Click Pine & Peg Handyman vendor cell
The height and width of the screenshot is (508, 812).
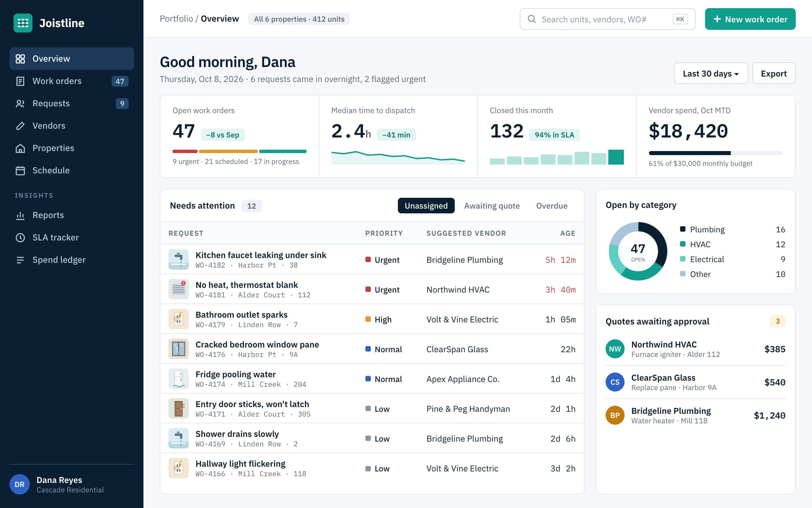coord(468,409)
